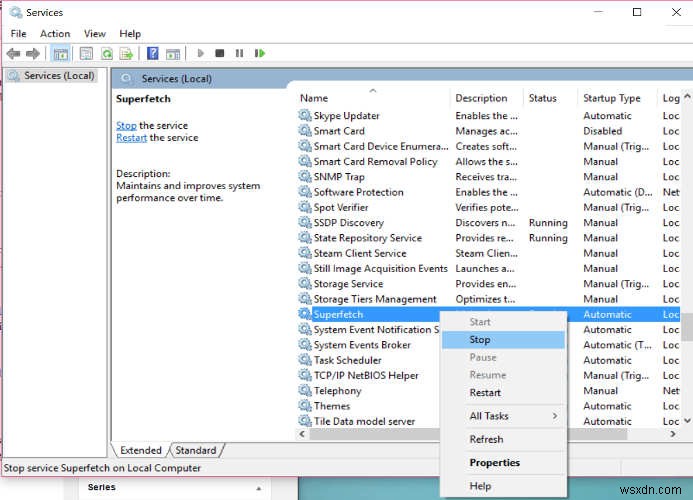693x500 pixels.
Task: Choose Stop in the context menu
Action: tap(503, 340)
